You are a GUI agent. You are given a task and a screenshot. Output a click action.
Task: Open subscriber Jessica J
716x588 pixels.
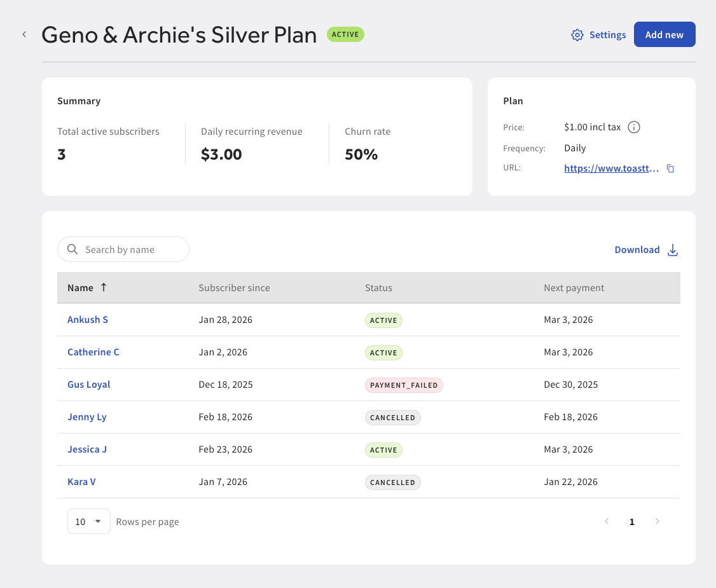coord(87,449)
